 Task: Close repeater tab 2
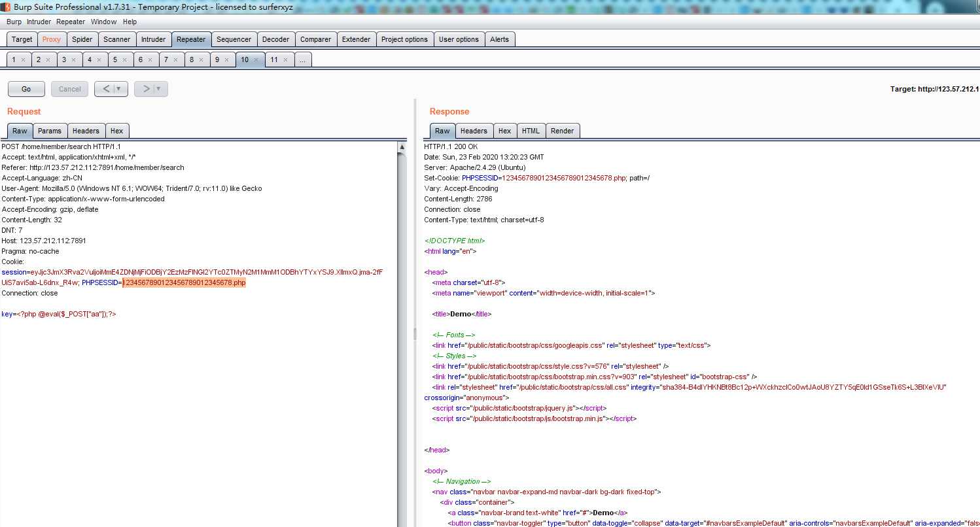point(48,60)
